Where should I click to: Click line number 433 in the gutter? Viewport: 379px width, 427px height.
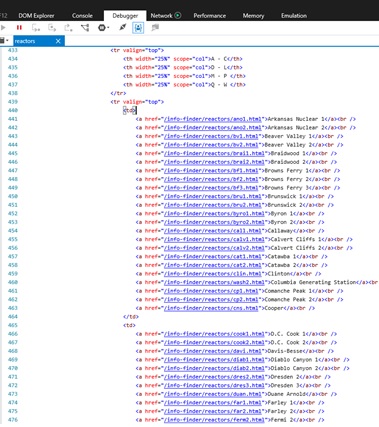pyautogui.click(x=13, y=50)
